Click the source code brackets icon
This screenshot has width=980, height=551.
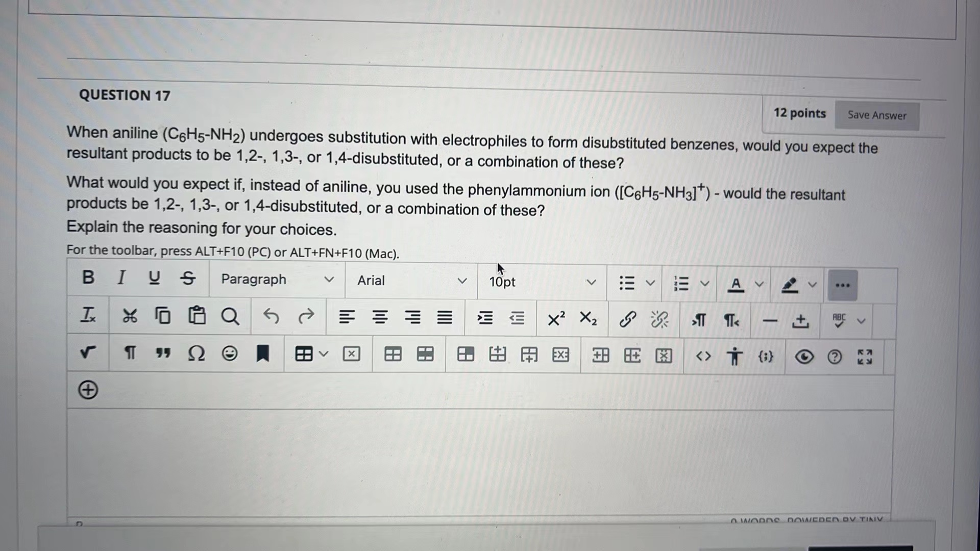pyautogui.click(x=703, y=356)
